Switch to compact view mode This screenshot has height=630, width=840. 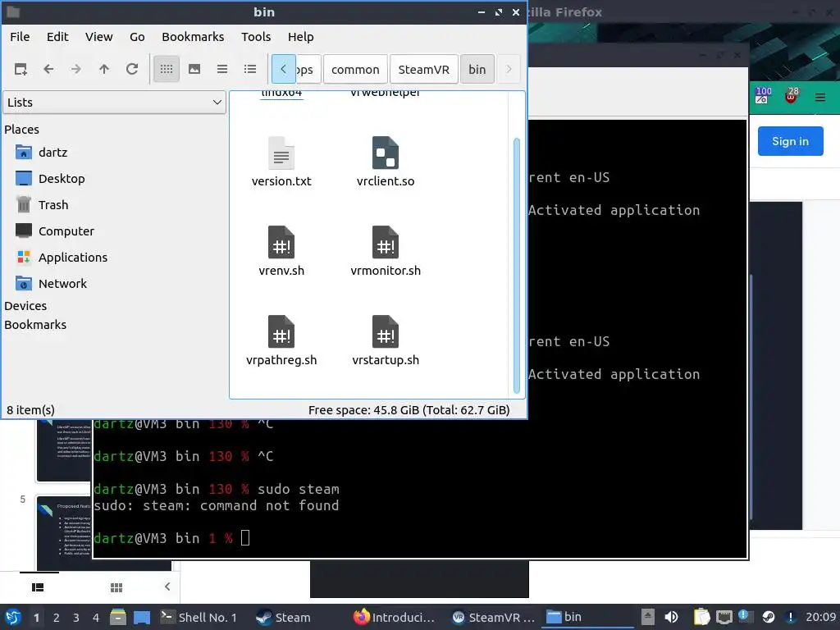pyautogui.click(x=222, y=69)
